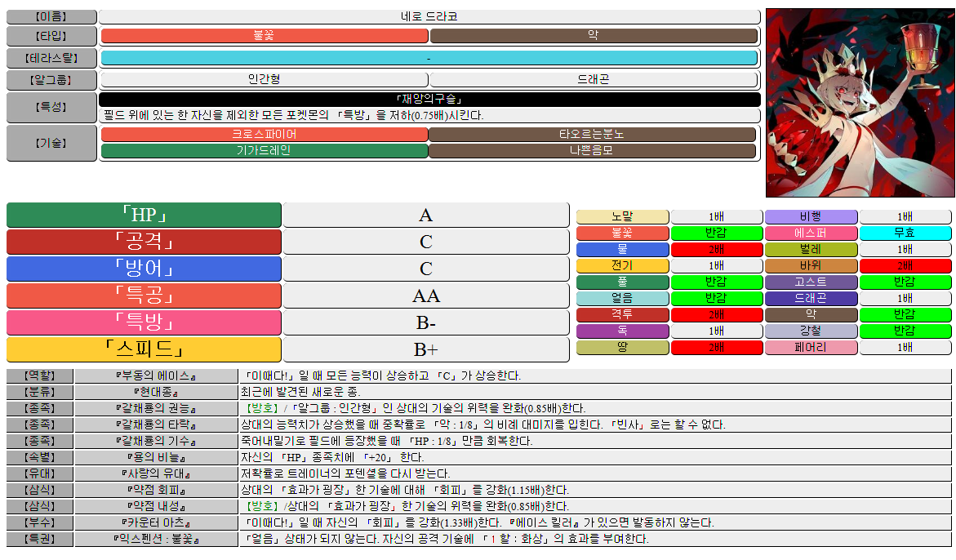Image resolution: width=956 pixels, height=560 pixels.
Task: Click the [역할] row label
Action: coord(40,376)
